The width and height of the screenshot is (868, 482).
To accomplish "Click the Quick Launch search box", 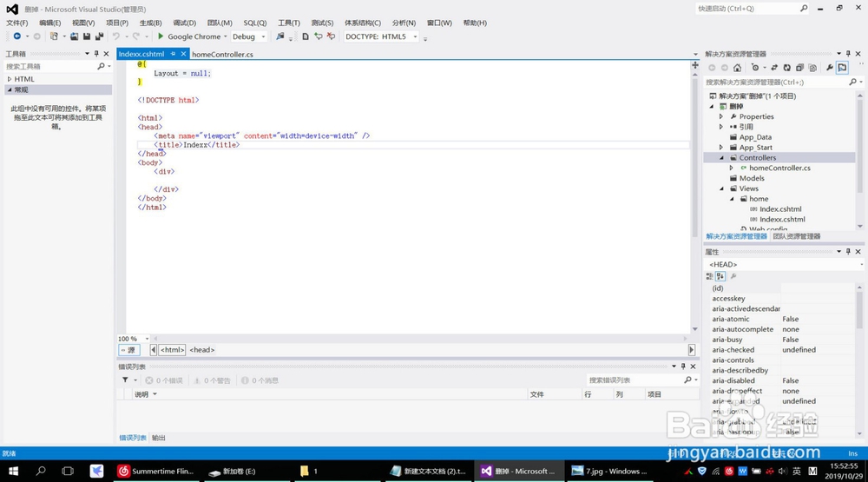I will (753, 9).
